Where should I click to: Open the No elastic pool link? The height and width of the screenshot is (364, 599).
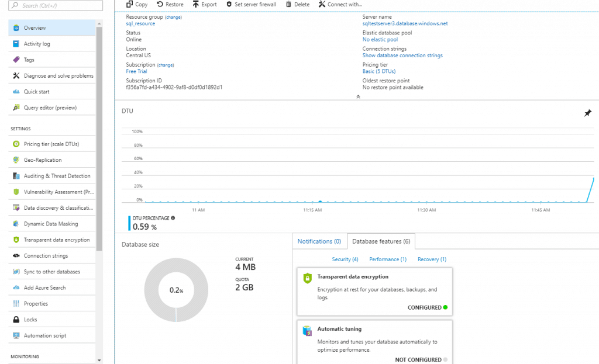381,39
